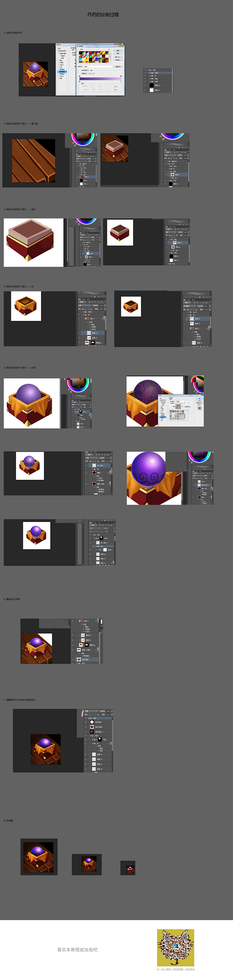Click the 喜欢本教程就加我吧 text at page bottom
This screenshot has height=980, width=233.
pos(77,950)
